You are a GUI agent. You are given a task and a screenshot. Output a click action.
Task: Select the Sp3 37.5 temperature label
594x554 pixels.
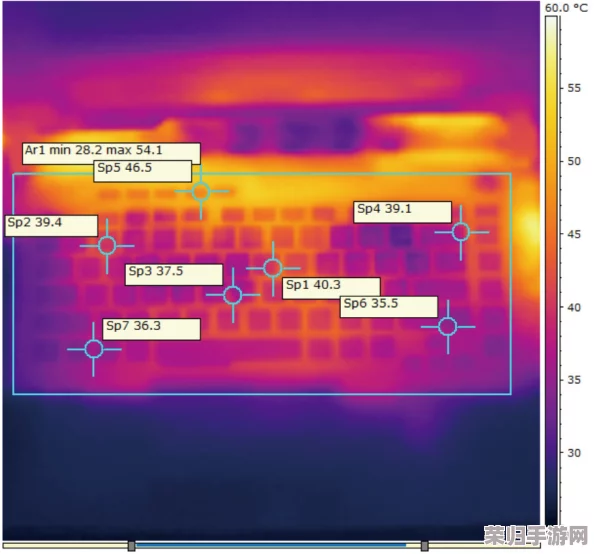(174, 275)
